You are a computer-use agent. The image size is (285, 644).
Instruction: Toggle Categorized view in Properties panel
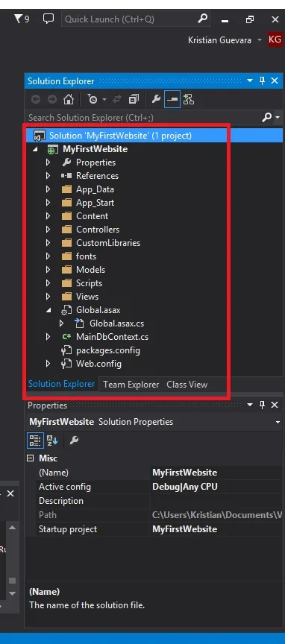(35, 441)
